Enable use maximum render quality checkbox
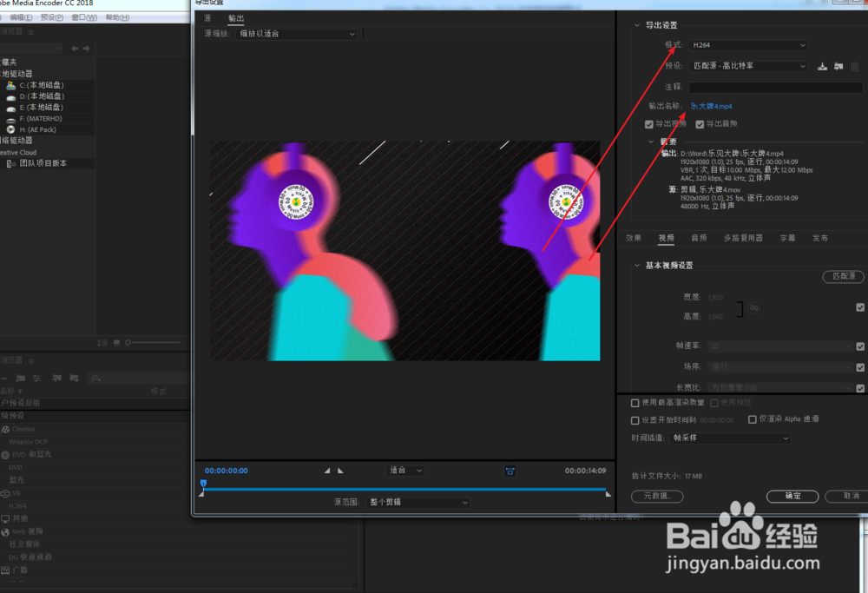Screen dimensions: 868x593 (635, 403)
